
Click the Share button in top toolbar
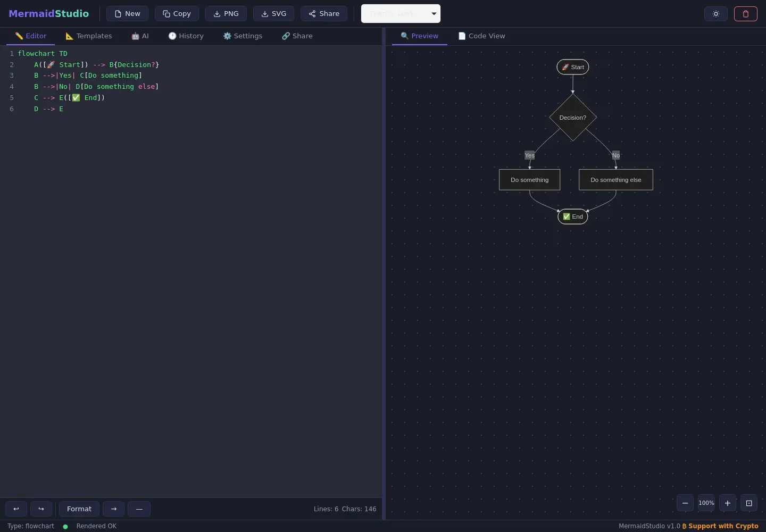(324, 14)
